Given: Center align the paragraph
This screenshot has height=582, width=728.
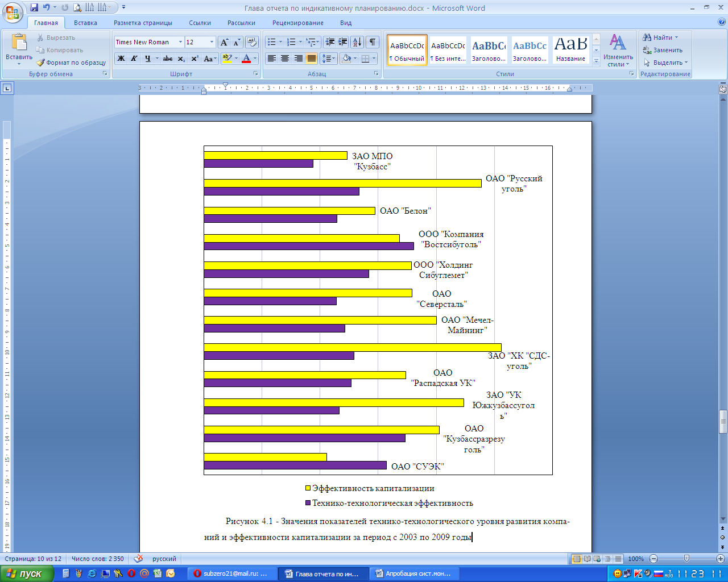Looking at the screenshot, I should pyautogui.click(x=285, y=59).
